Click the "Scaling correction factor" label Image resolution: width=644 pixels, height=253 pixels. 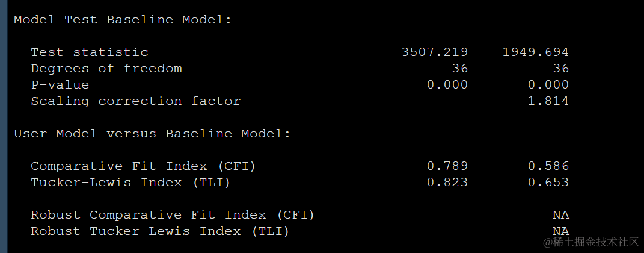(136, 101)
